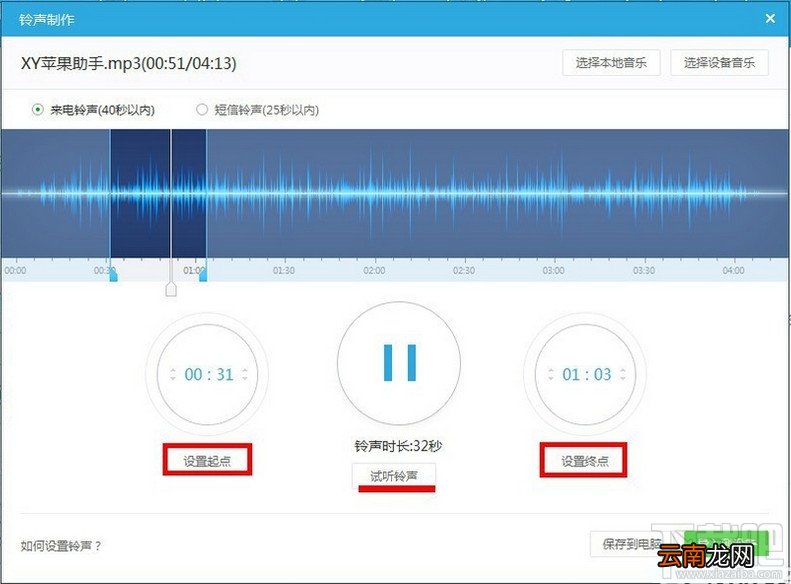Click the white playhead handle below timeline
Image resolution: width=791 pixels, height=584 pixels.
[171, 289]
